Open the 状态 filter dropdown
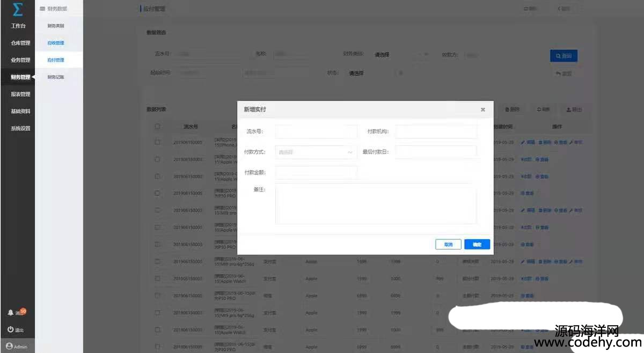Viewport: 644px width, 353px height. pos(376,73)
